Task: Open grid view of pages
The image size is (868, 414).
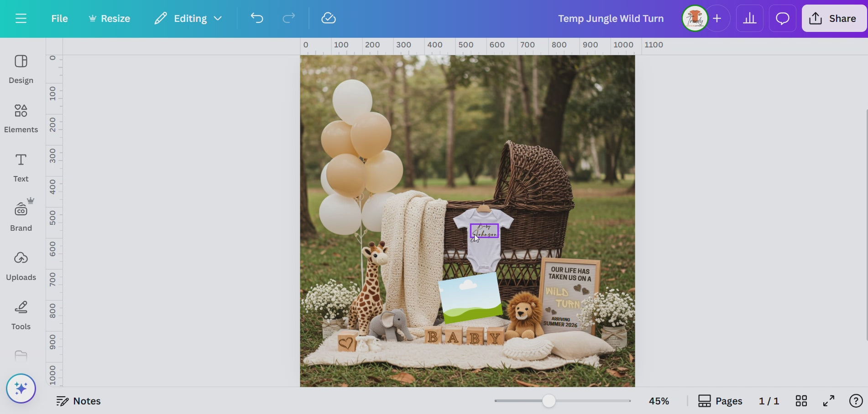Action: 801,401
